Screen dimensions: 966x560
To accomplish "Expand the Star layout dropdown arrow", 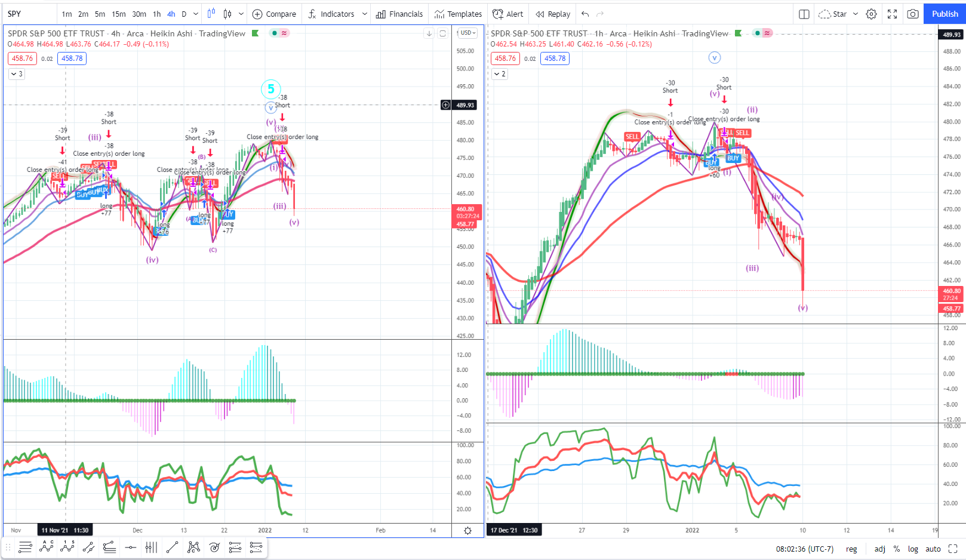I will (x=855, y=14).
